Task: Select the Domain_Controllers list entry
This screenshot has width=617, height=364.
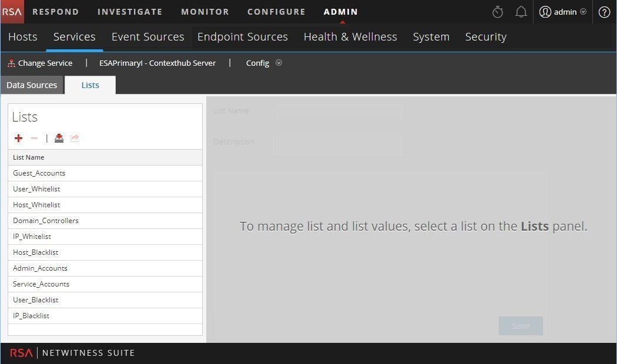Action: [46, 221]
